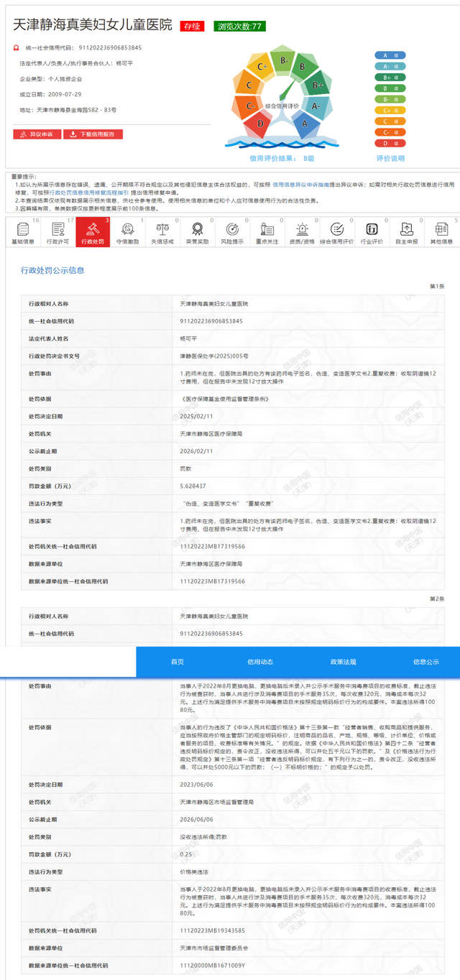The height and width of the screenshot is (980, 460).
Task: Click the 评价说明 label under the legend
Action: point(390,159)
